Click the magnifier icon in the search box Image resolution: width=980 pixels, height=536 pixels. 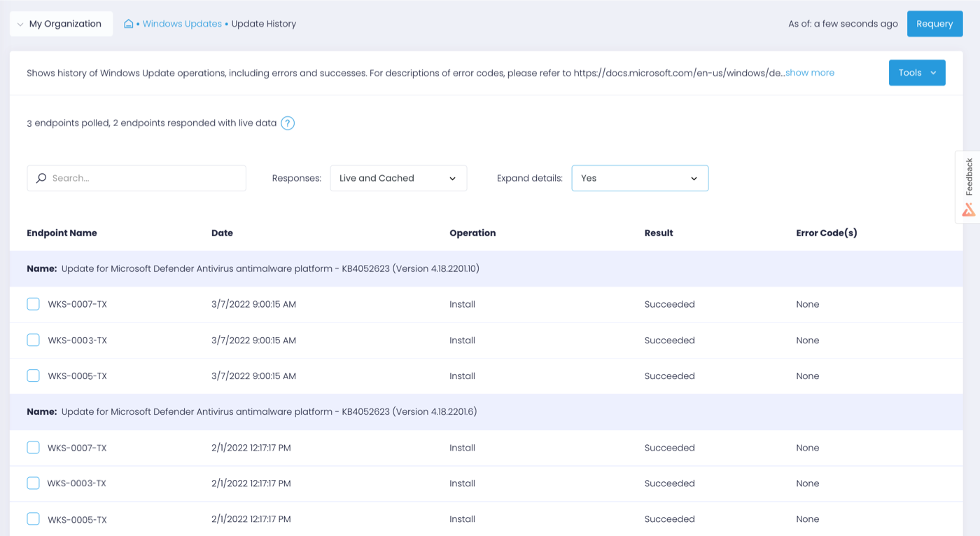(41, 178)
